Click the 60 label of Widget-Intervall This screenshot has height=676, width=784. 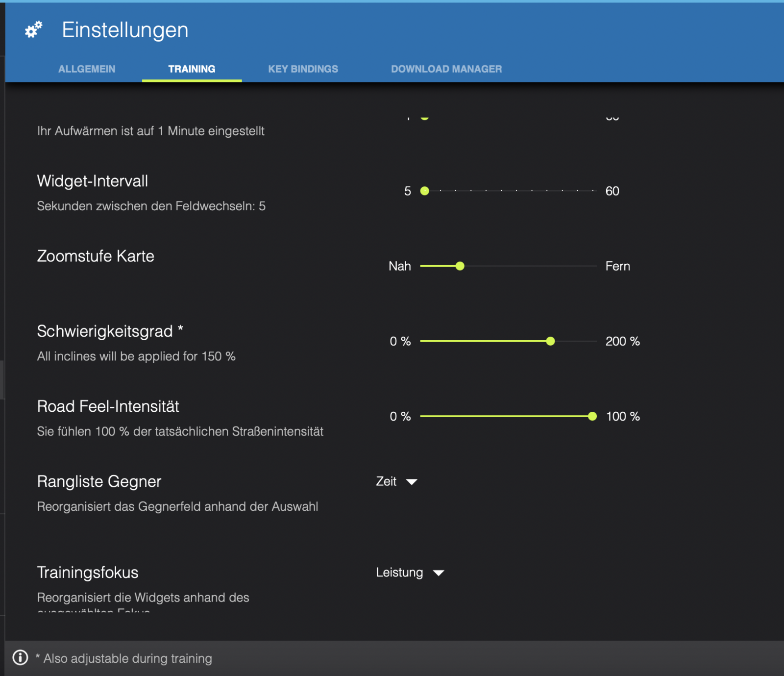[x=612, y=191]
